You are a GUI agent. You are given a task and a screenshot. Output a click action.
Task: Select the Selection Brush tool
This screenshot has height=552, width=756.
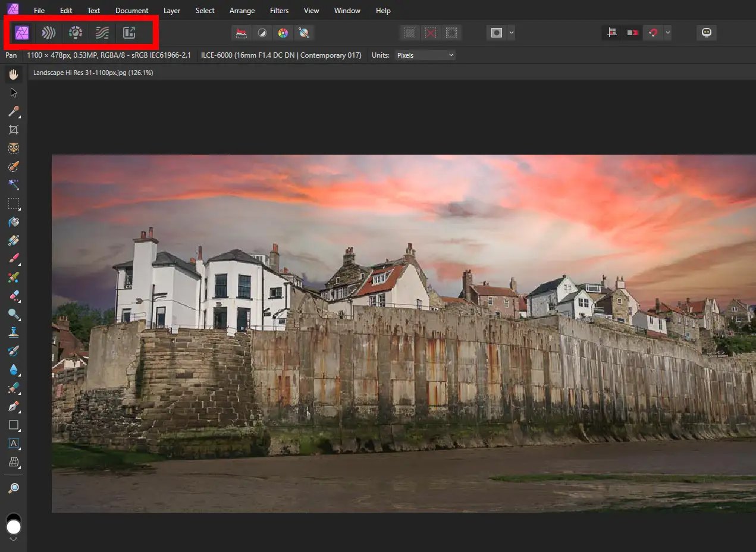(x=14, y=167)
